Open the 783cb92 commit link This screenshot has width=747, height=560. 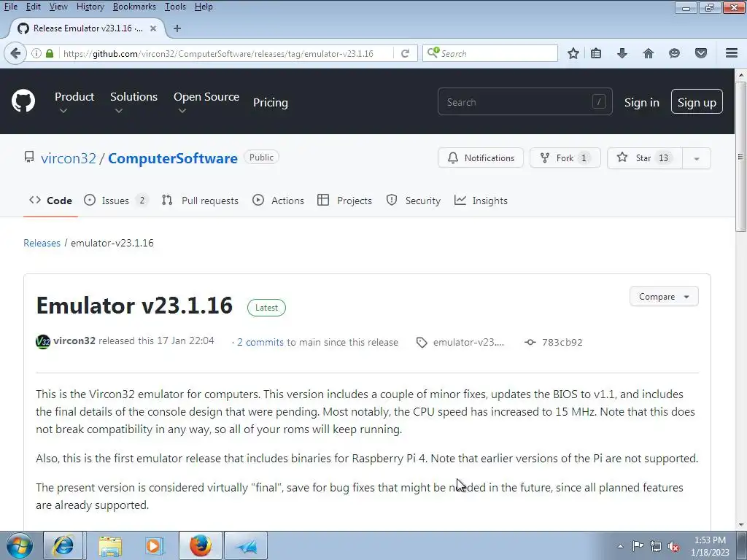pyautogui.click(x=562, y=342)
